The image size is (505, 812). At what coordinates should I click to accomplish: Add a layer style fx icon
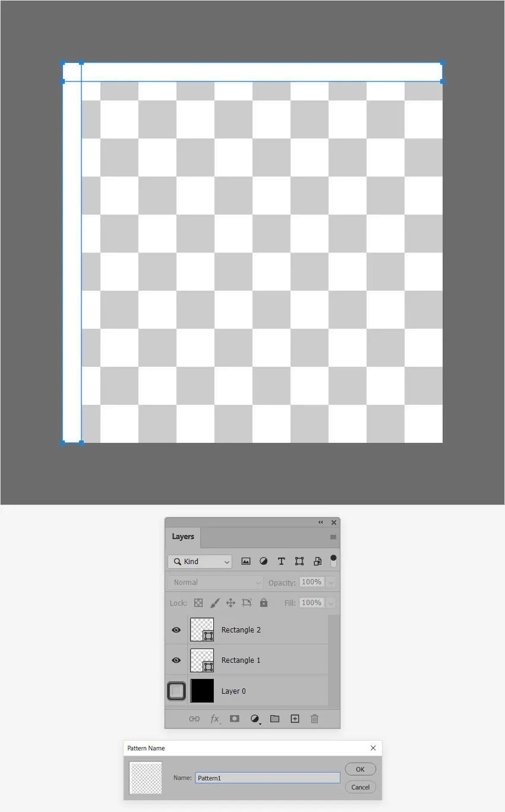(214, 719)
